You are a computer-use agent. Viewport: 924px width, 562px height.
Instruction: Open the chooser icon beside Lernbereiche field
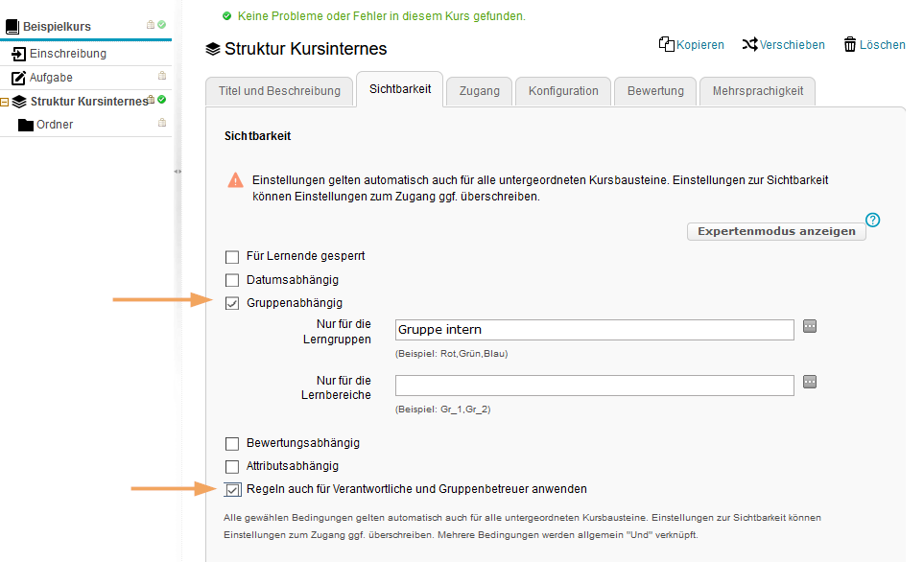pos(810,382)
